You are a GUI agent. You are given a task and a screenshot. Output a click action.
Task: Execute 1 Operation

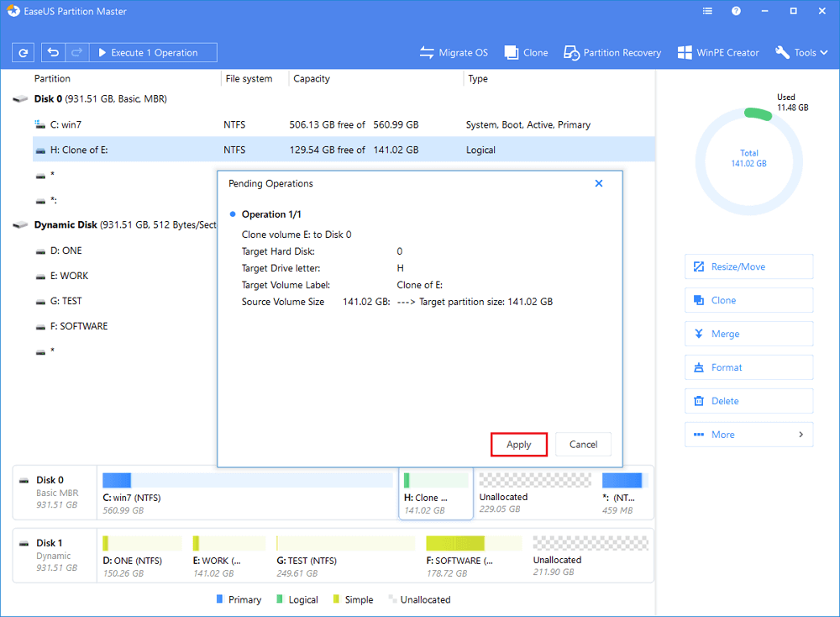[x=153, y=52]
